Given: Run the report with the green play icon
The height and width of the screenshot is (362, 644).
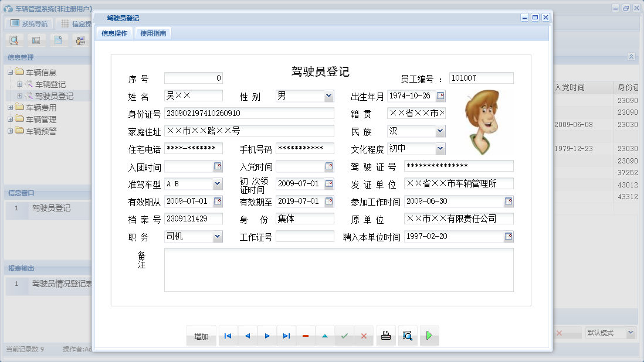Looking at the screenshot, I should 430,335.
